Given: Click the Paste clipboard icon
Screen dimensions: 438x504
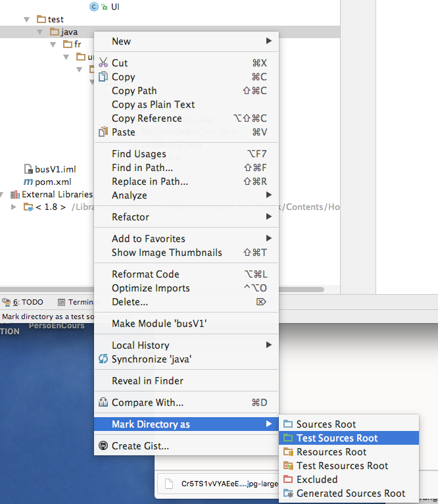Looking at the screenshot, I should coord(103,132).
